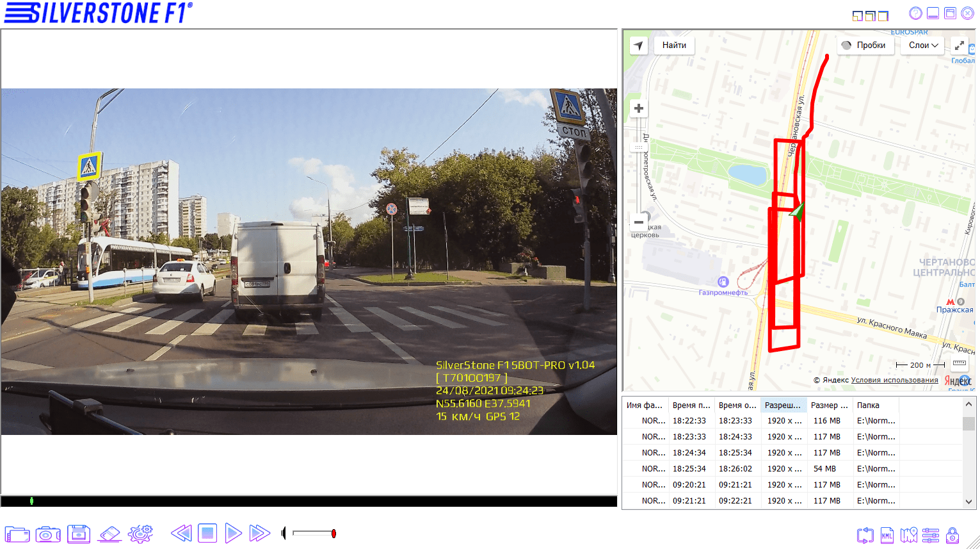
Task: Open help with the question mark icon
Action: click(915, 13)
